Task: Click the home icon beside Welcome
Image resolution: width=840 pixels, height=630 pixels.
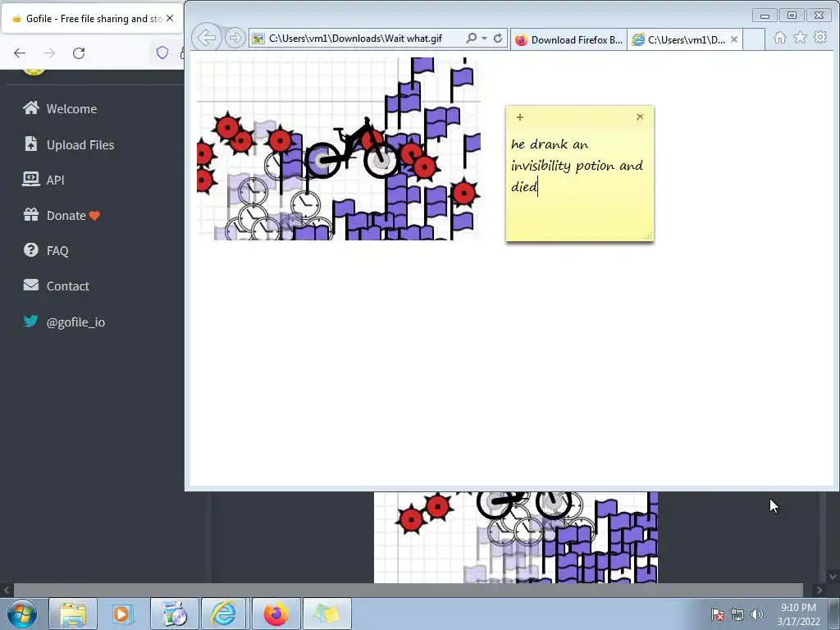Action: coord(31,107)
